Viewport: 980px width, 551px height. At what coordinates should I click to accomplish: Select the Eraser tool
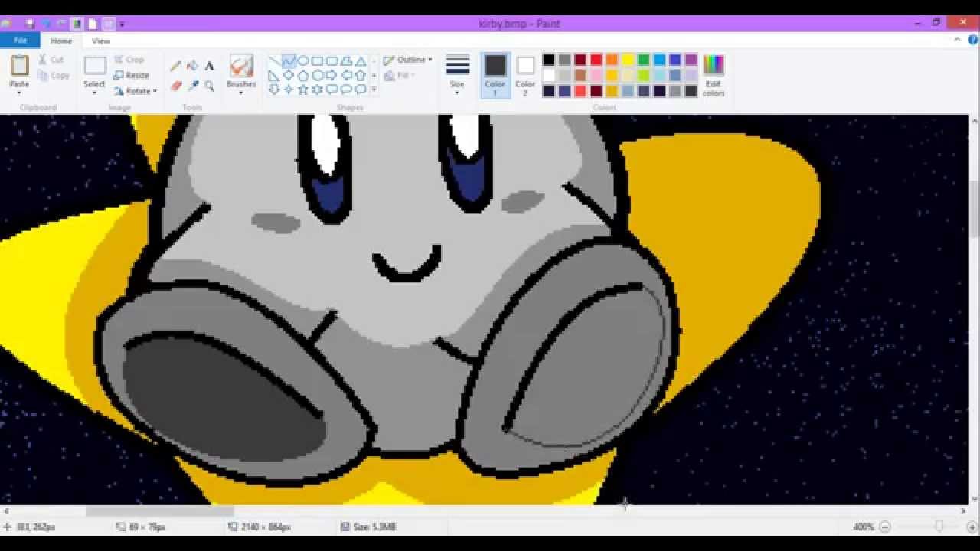175,86
